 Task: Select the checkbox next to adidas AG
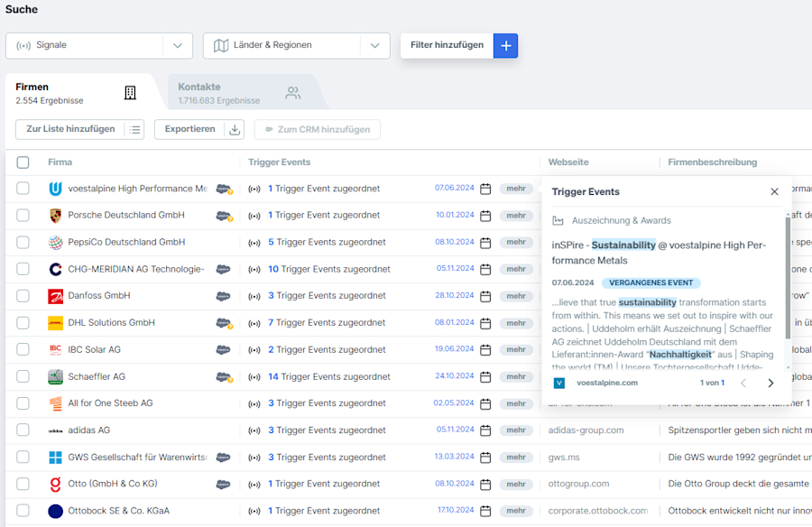click(x=23, y=430)
